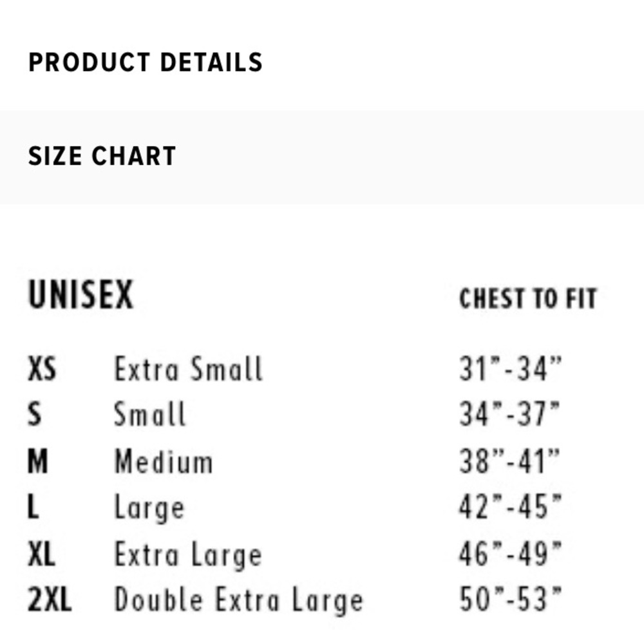Image resolution: width=644 pixels, height=644 pixels.
Task: Collapse the Size Chart section
Action: tap(102, 156)
